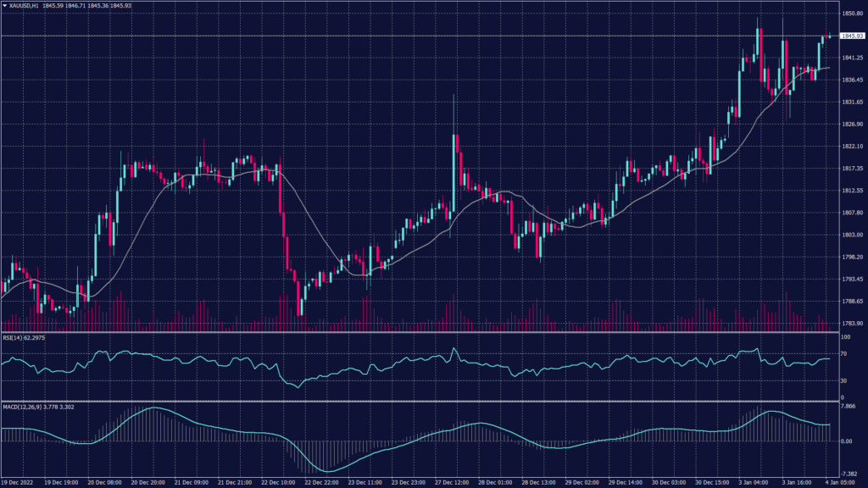Click the 1850.80 price axis label

pyautogui.click(x=851, y=14)
